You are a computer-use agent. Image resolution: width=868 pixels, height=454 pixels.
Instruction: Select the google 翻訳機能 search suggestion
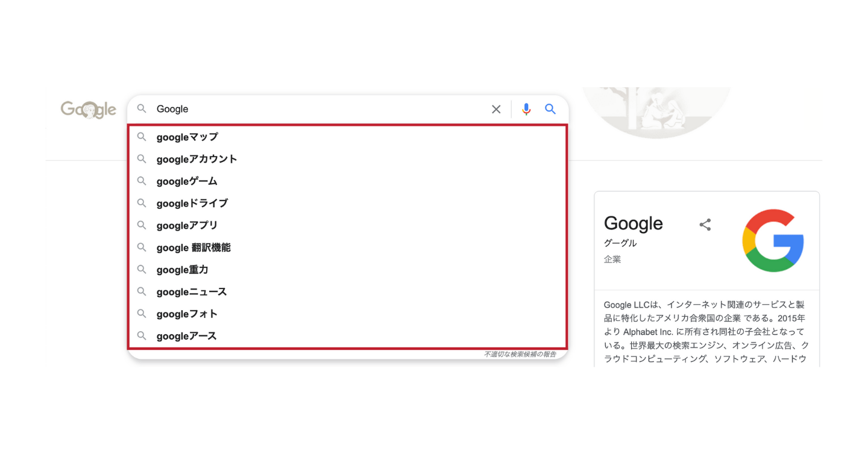[x=193, y=247]
